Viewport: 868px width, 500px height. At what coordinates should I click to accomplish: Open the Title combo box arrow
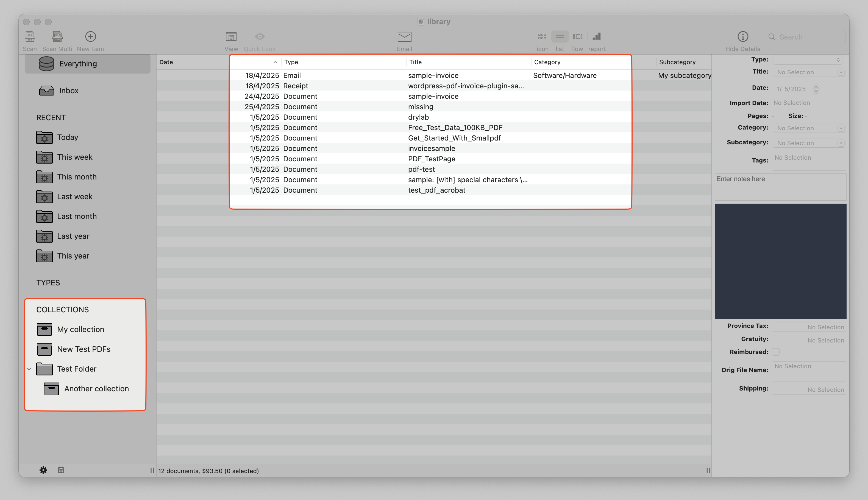(841, 72)
